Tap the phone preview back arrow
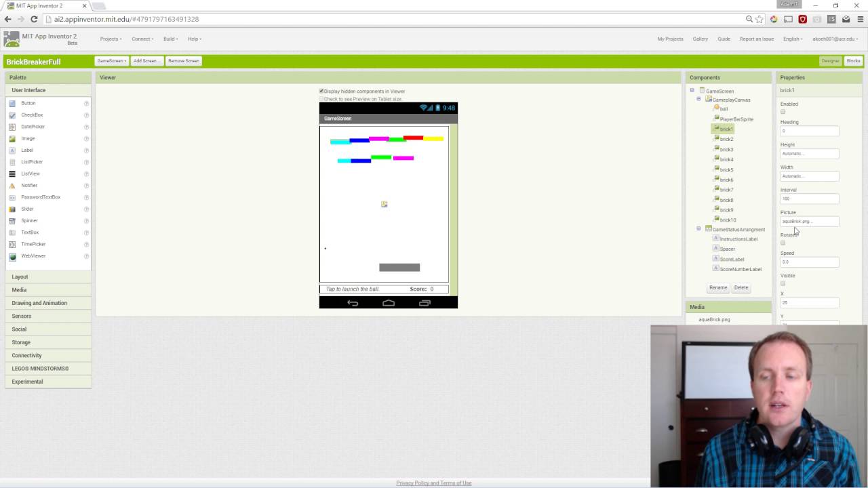The height and width of the screenshot is (488, 868). click(x=353, y=303)
